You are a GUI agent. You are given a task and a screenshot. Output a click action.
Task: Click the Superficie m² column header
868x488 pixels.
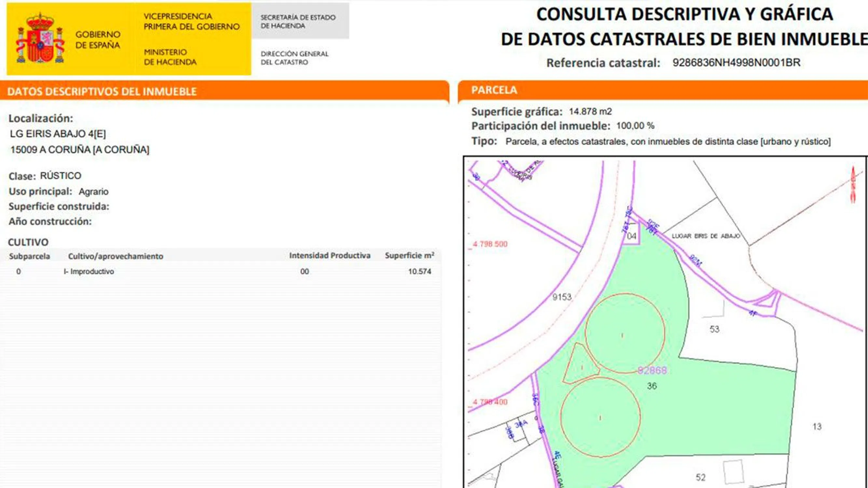[409, 256]
